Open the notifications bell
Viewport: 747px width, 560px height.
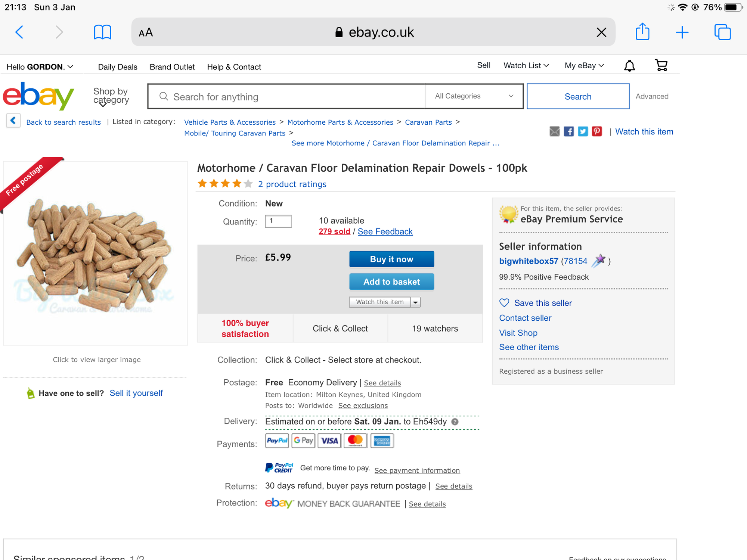(629, 66)
